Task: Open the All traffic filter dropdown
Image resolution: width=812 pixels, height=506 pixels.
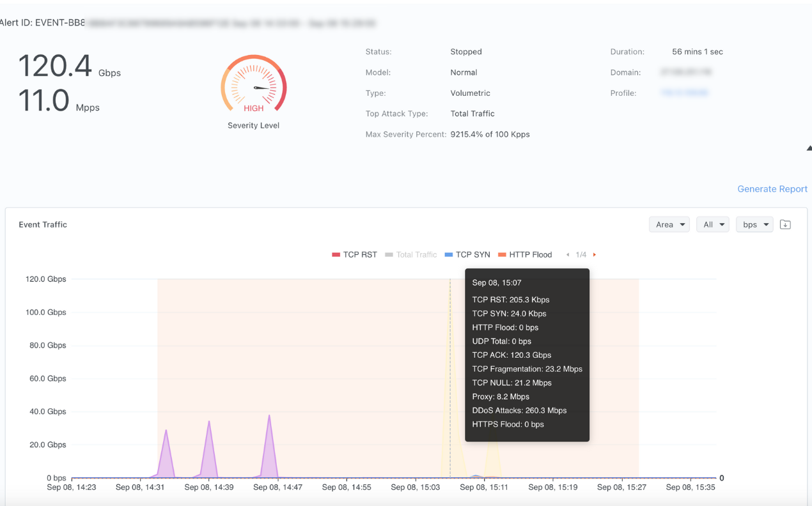Action: coord(713,224)
